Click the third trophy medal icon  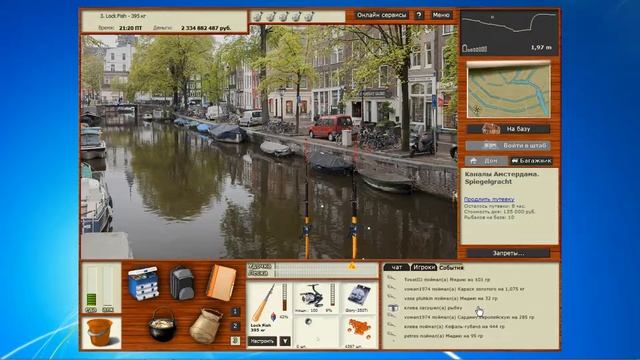pos(283,16)
